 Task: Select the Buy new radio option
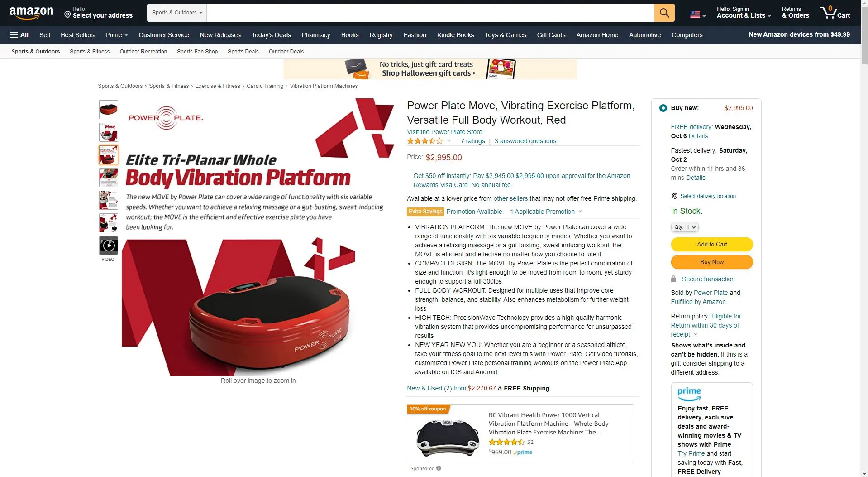pos(663,108)
